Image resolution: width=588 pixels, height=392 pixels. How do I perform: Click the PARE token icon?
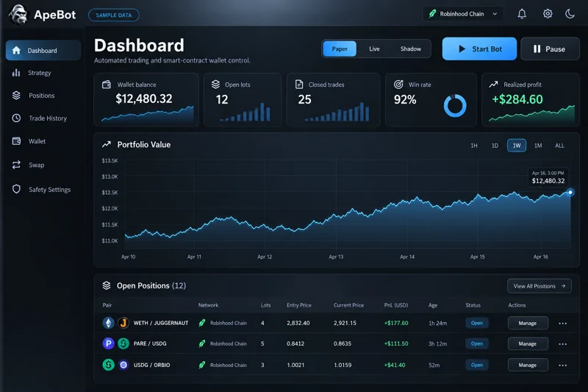[x=108, y=343]
